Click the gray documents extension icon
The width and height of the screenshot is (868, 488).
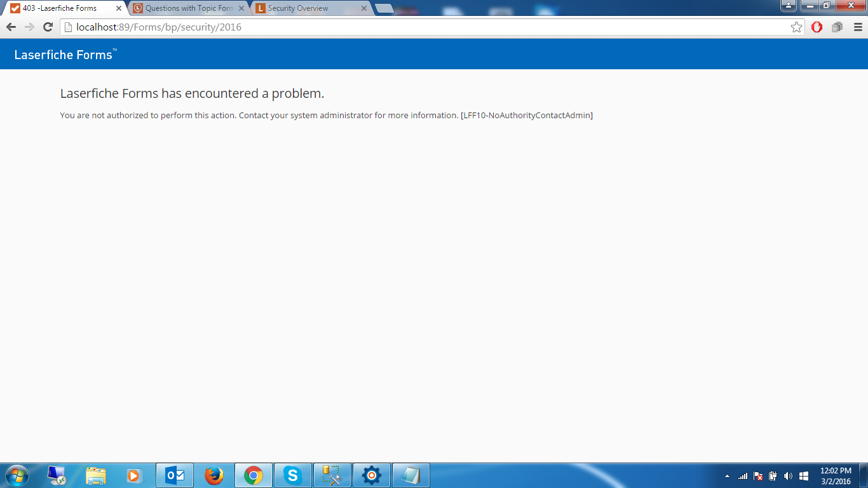837,27
